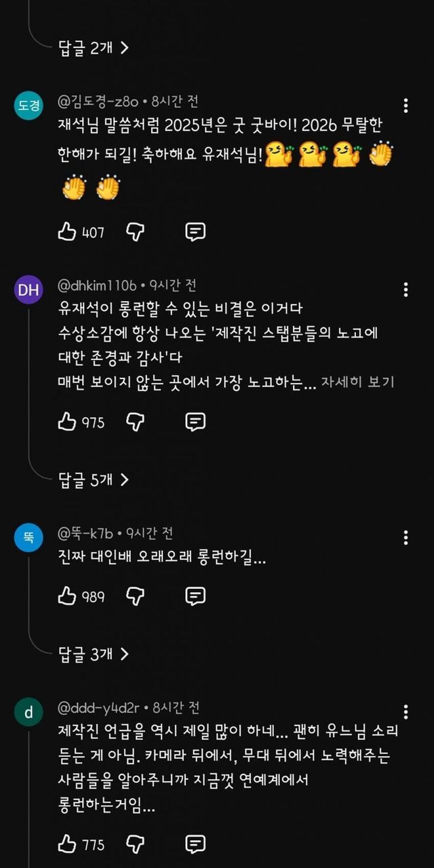Expand the 답글 5개 replies
The width and height of the screenshot is (434, 868).
[94, 480]
